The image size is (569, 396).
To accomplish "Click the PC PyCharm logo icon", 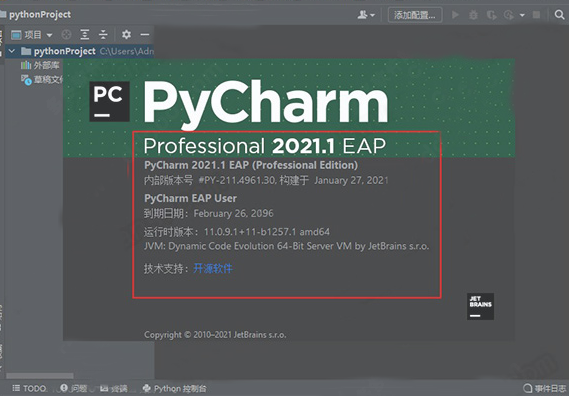I will point(109,101).
